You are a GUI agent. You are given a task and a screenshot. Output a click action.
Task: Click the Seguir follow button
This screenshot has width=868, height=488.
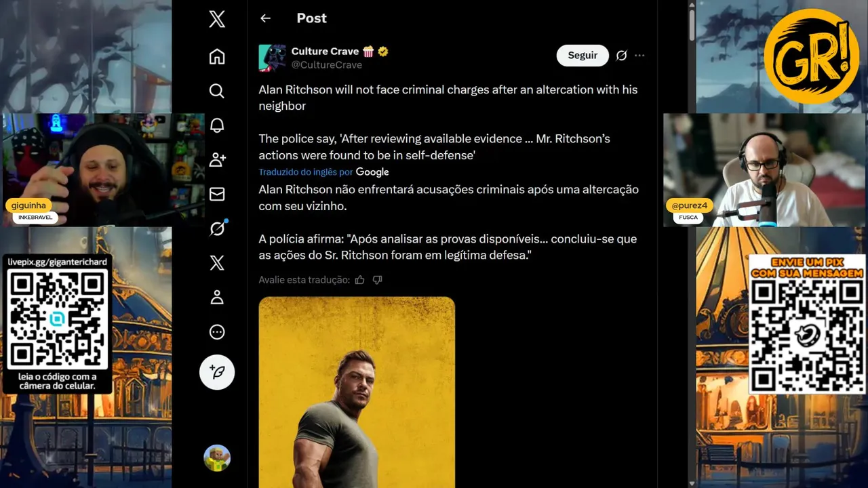coord(583,56)
